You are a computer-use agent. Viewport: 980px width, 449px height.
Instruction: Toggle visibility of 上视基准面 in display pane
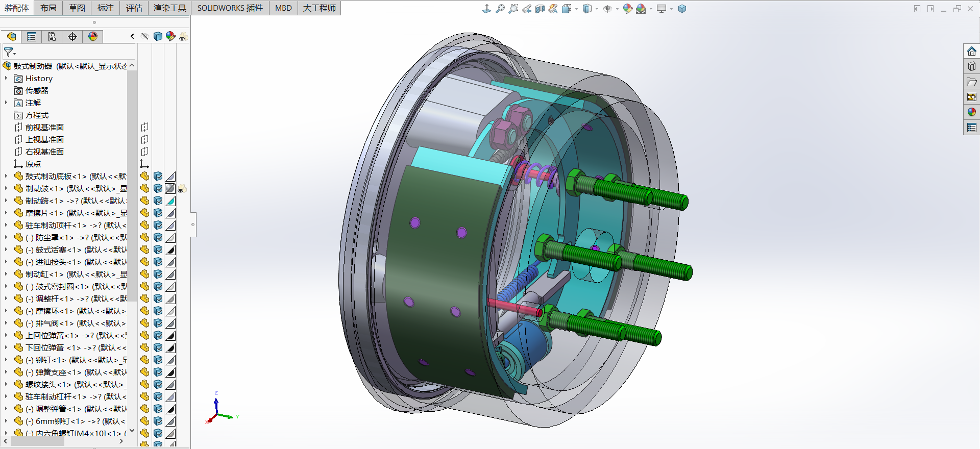pyautogui.click(x=145, y=139)
